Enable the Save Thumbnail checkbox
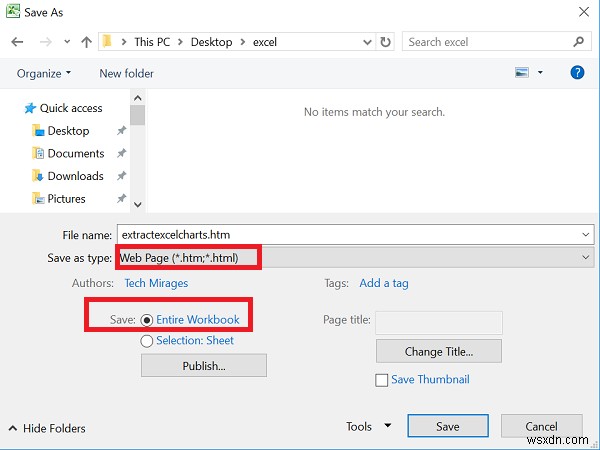Image resolution: width=600 pixels, height=450 pixels. (381, 380)
